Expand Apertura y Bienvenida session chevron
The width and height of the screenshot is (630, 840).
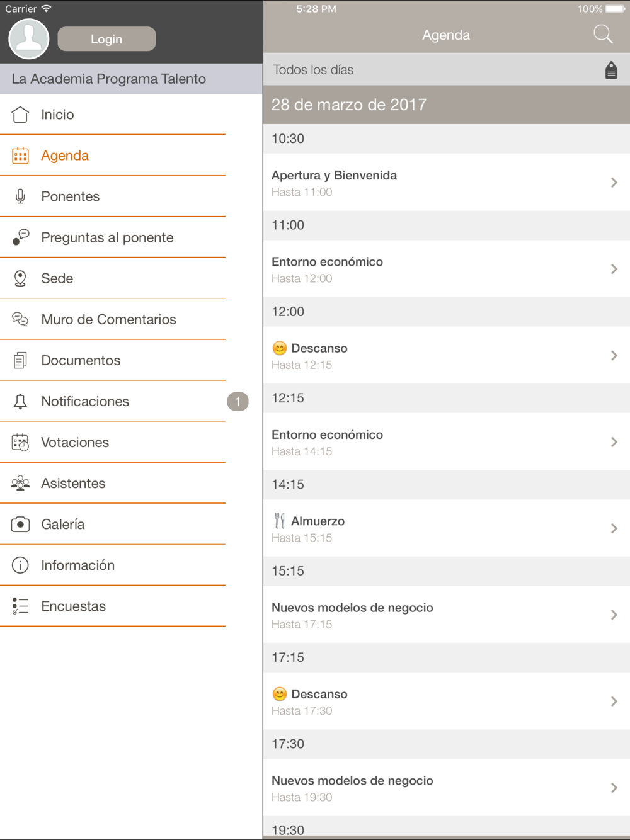[614, 183]
